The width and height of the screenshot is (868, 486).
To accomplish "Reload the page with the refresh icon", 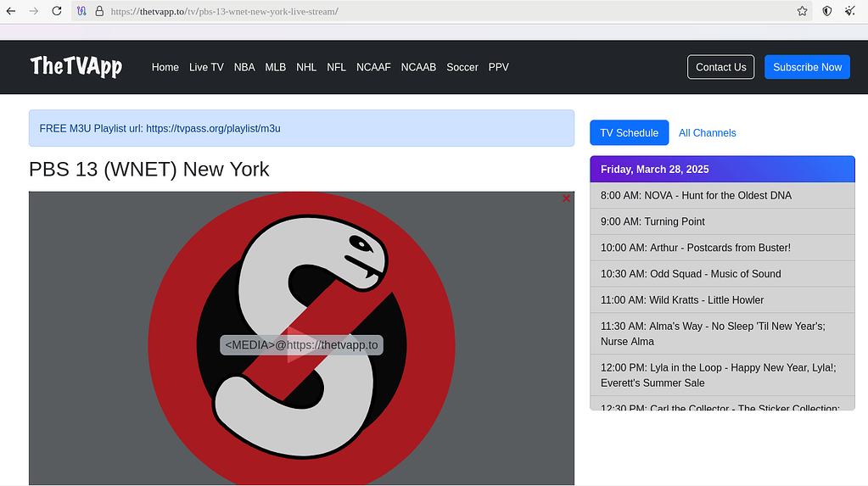I will [57, 11].
